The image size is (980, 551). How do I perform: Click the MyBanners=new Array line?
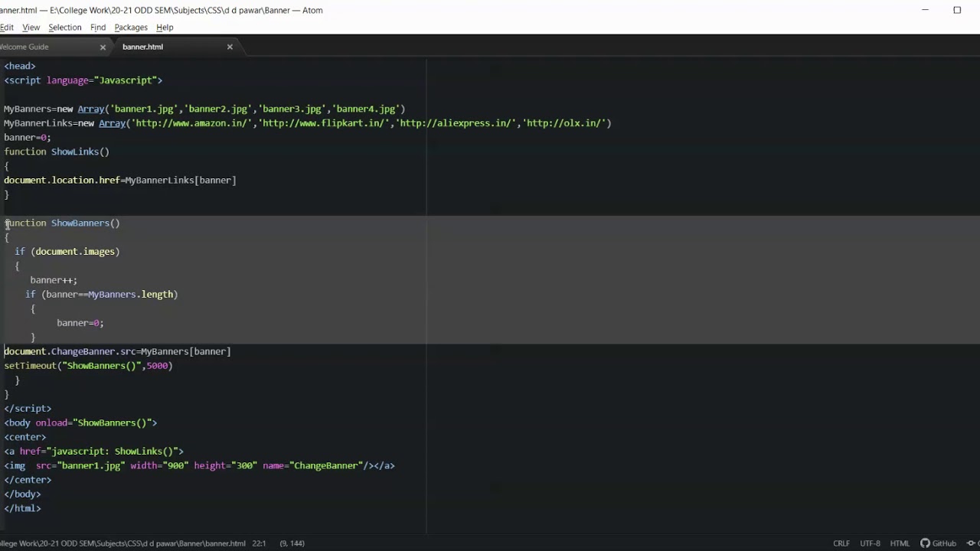(x=204, y=109)
